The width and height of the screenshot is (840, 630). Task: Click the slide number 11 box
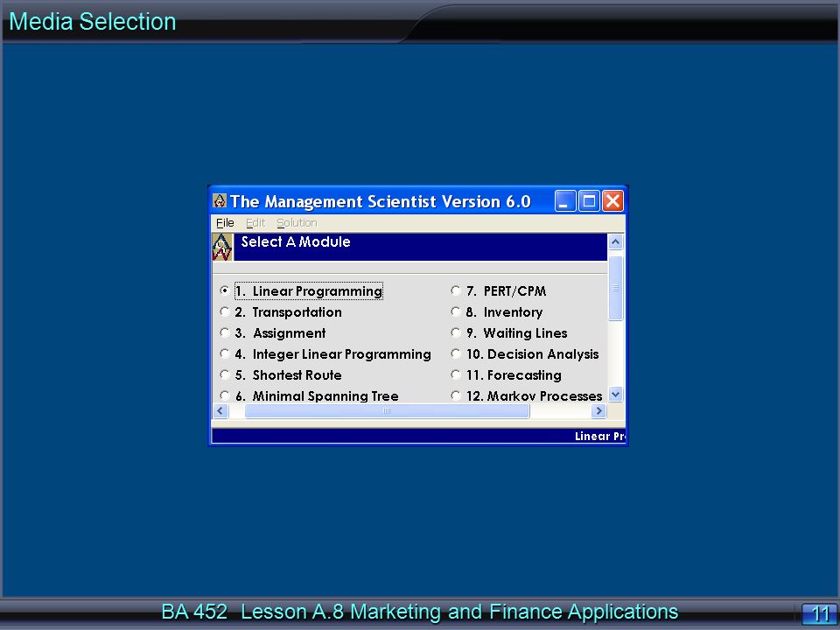[x=820, y=613]
